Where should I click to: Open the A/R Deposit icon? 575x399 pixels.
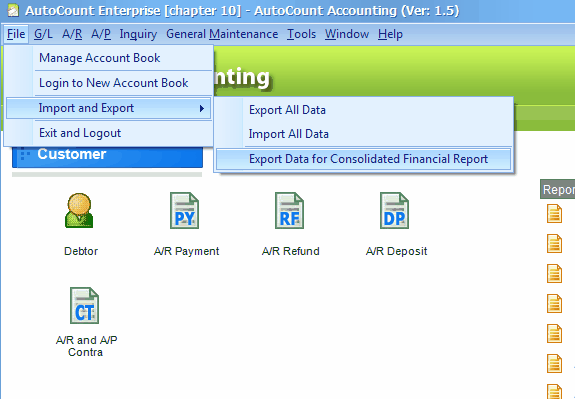pos(395,211)
